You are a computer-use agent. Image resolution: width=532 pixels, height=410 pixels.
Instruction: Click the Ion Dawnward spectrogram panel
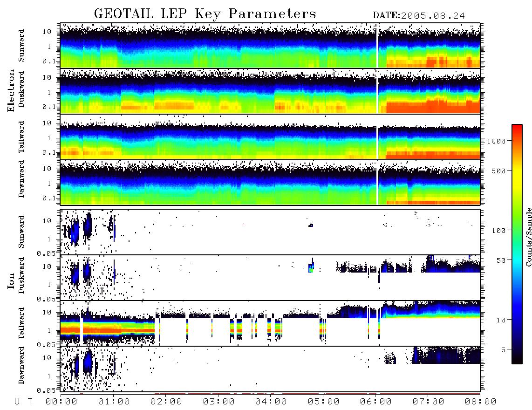(270, 369)
